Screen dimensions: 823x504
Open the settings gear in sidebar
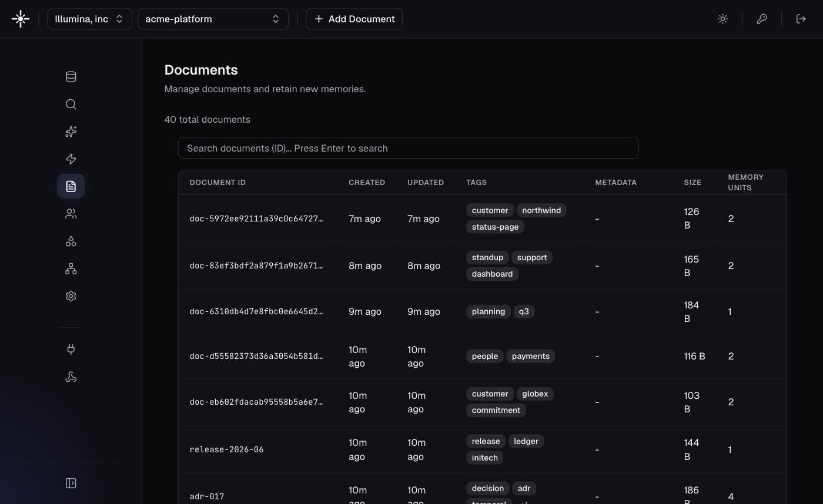pyautogui.click(x=71, y=296)
